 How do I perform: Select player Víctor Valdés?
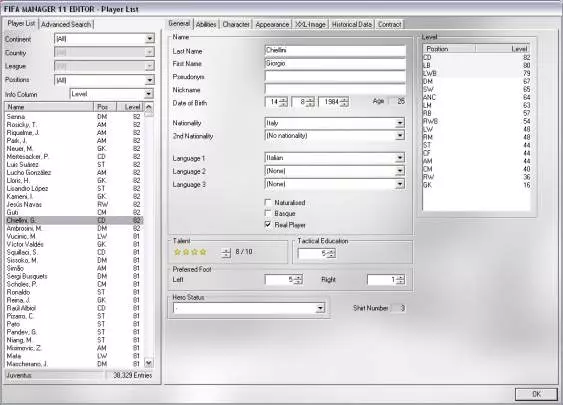[74, 244]
